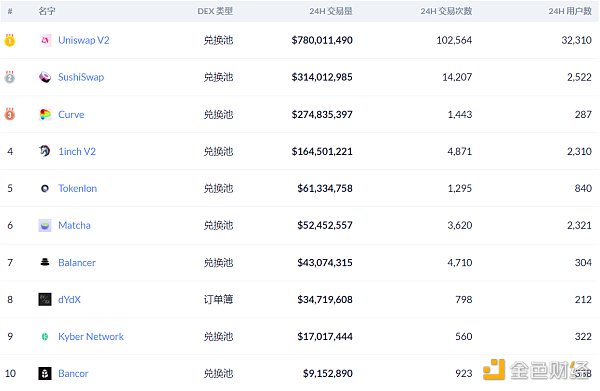Click the 1inch V2 unicorn icon
The image size is (600, 391).
coord(45,151)
